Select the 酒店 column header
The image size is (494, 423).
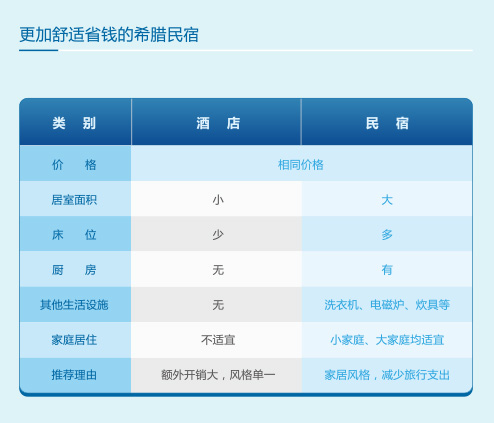click(217, 122)
